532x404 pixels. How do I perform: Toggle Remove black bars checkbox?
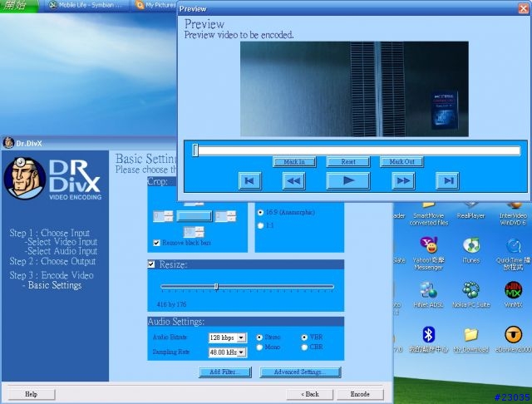point(156,243)
